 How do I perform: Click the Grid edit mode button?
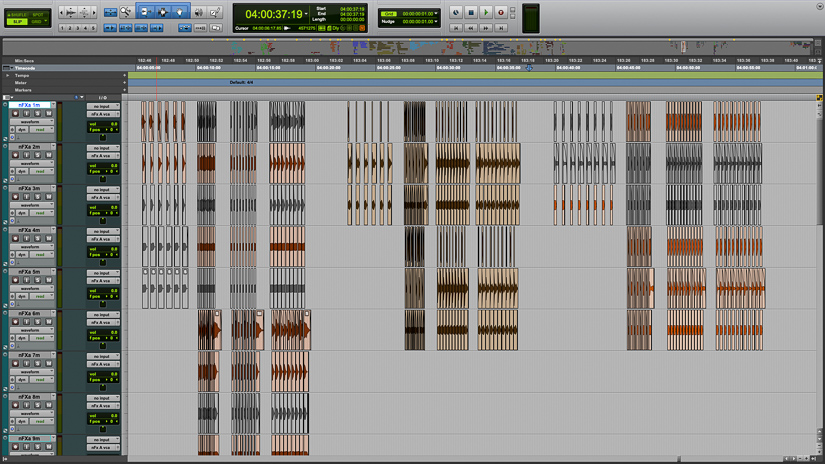[x=38, y=22]
